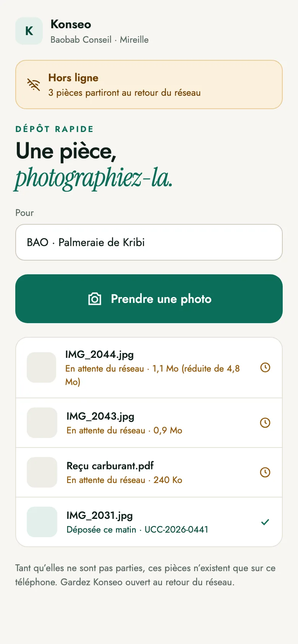The image size is (298, 644).
Task: Open the IMG_2044.jpg thumbnail
Action: click(x=42, y=367)
